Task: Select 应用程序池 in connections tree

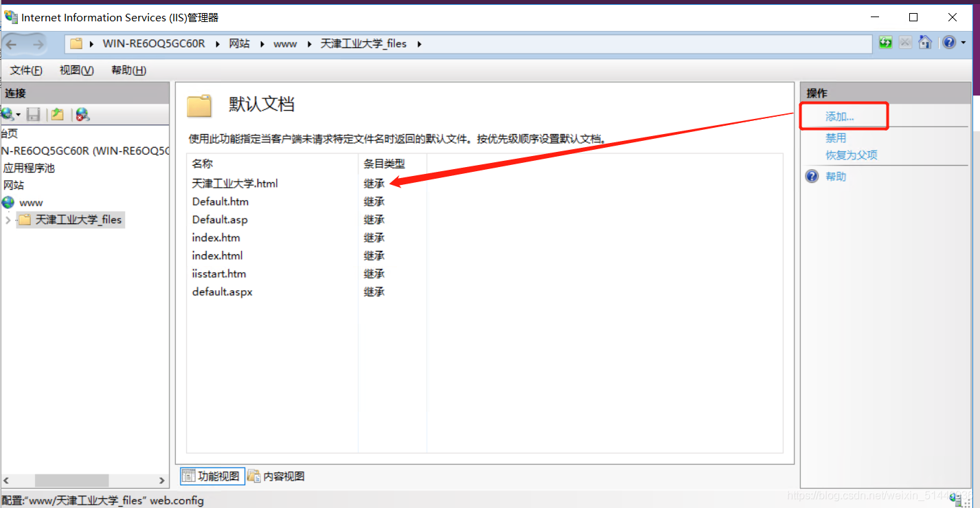Action: (x=29, y=168)
